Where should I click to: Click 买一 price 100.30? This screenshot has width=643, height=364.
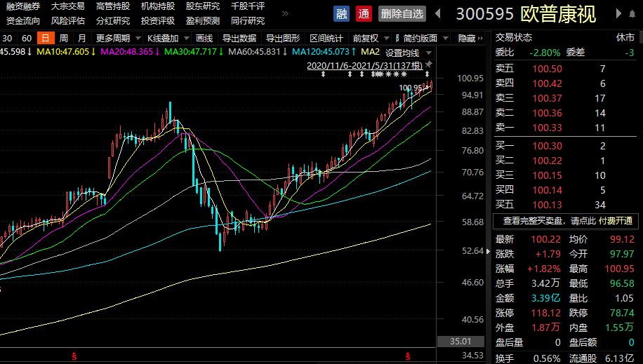click(547, 146)
